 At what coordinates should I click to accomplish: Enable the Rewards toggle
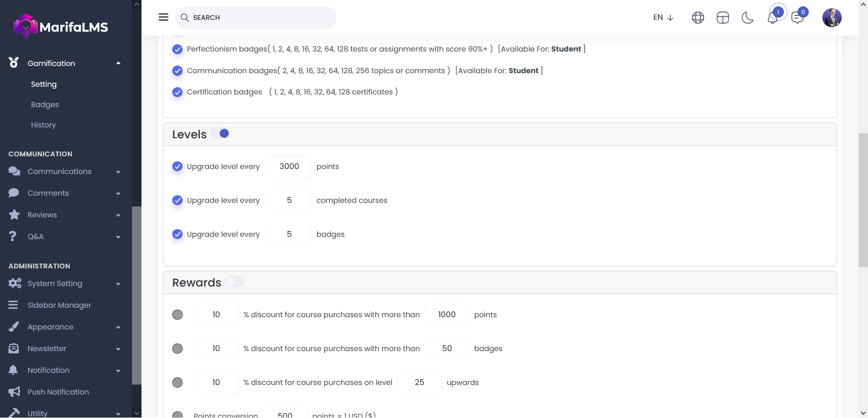click(x=234, y=282)
